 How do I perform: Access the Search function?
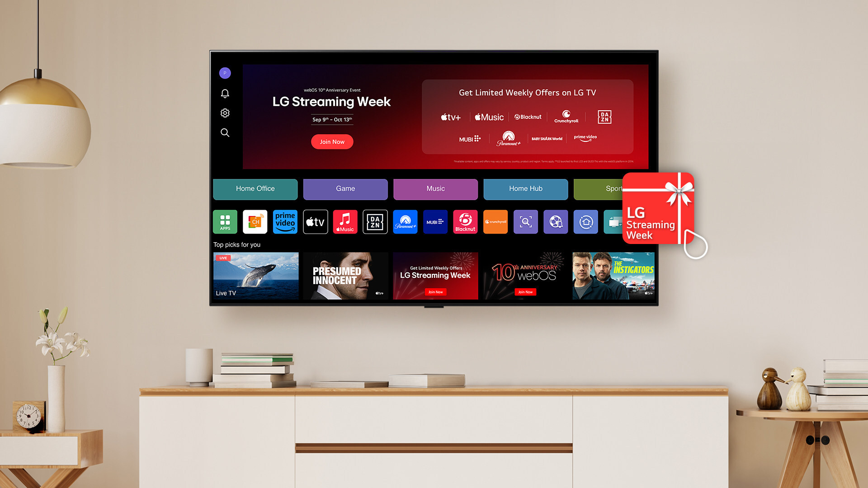[x=225, y=131]
